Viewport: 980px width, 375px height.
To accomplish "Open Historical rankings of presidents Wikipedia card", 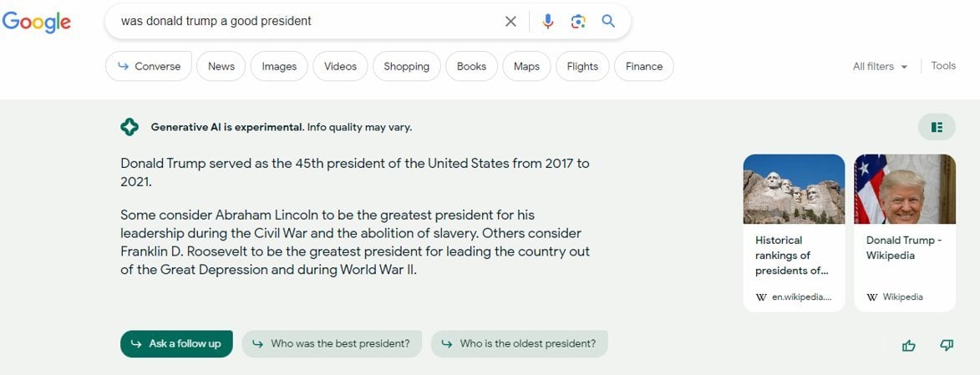I will point(794,232).
